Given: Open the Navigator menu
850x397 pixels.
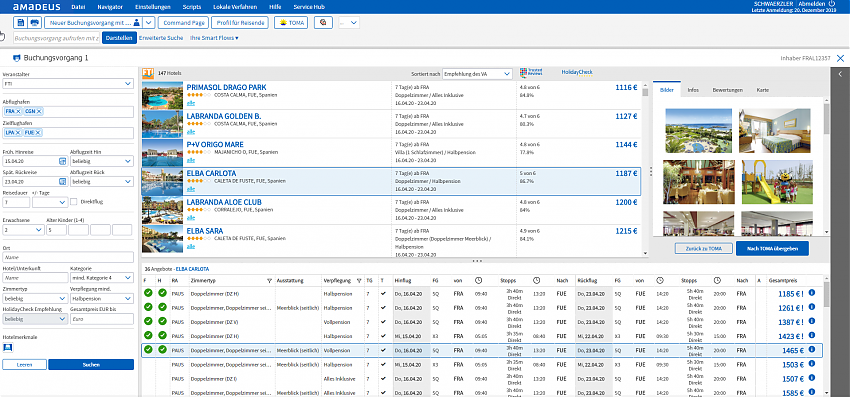Looking at the screenshot, I should 110,7.
